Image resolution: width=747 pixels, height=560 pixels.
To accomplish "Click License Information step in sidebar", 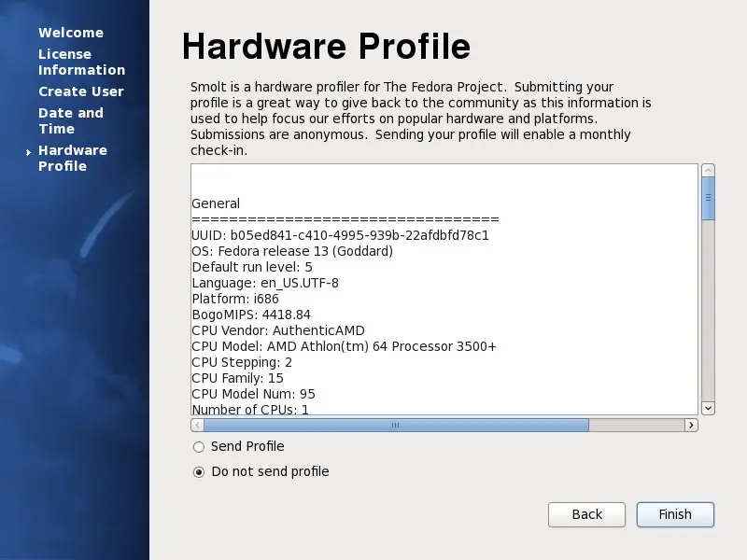I will [x=81, y=62].
